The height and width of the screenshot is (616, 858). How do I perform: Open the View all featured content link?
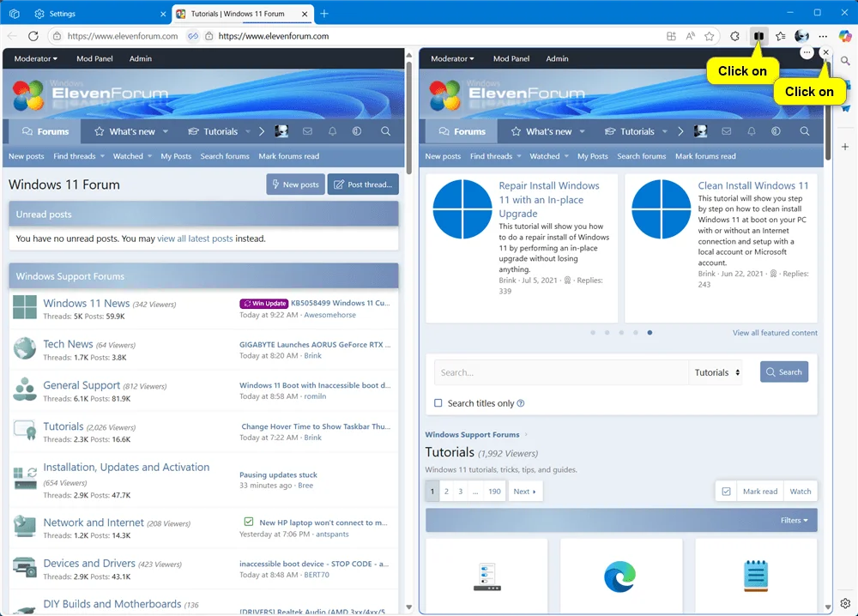click(x=775, y=333)
